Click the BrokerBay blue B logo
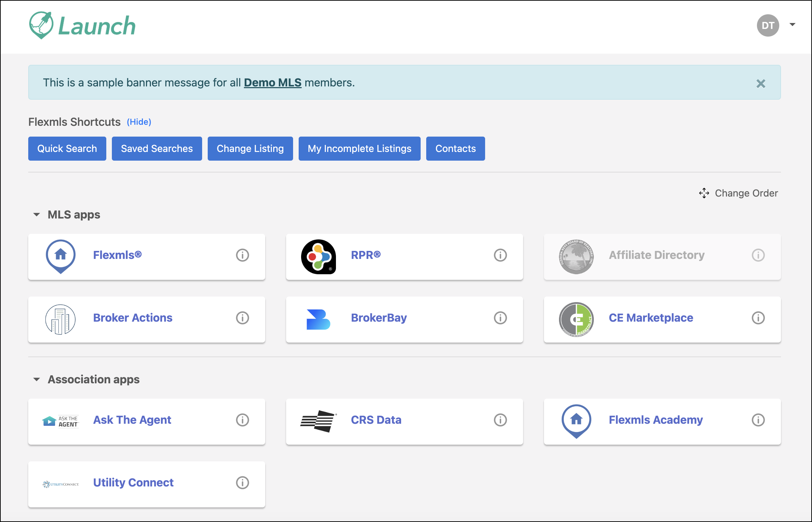The width and height of the screenshot is (812, 522). point(318,320)
